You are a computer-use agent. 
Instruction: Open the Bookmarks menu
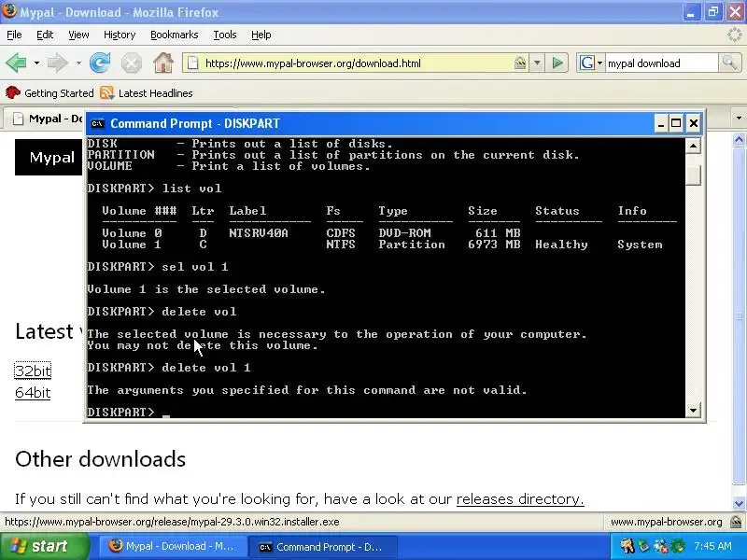(x=174, y=35)
